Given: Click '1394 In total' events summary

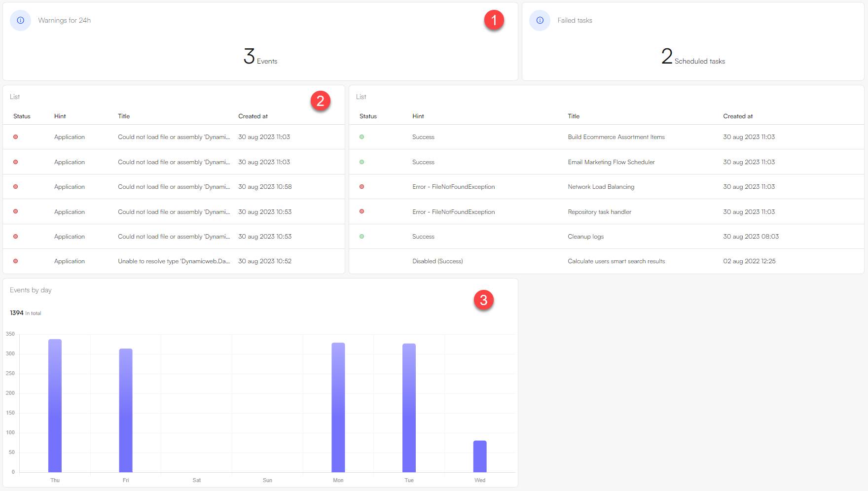Looking at the screenshot, I should (26, 313).
